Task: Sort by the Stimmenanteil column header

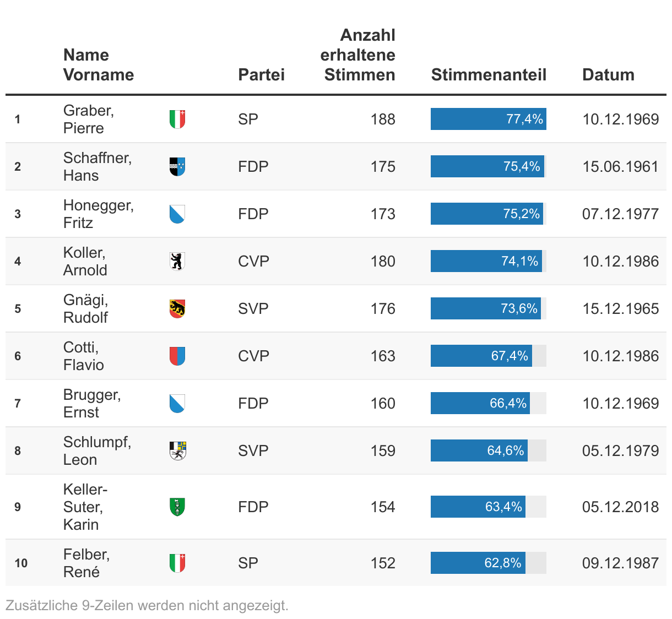Action: tap(489, 75)
